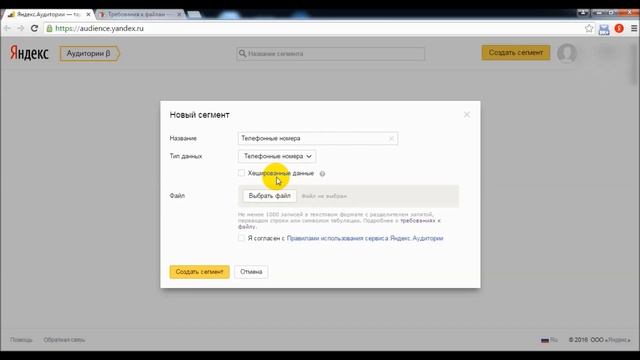Open the user avatar profile menu

[567, 53]
